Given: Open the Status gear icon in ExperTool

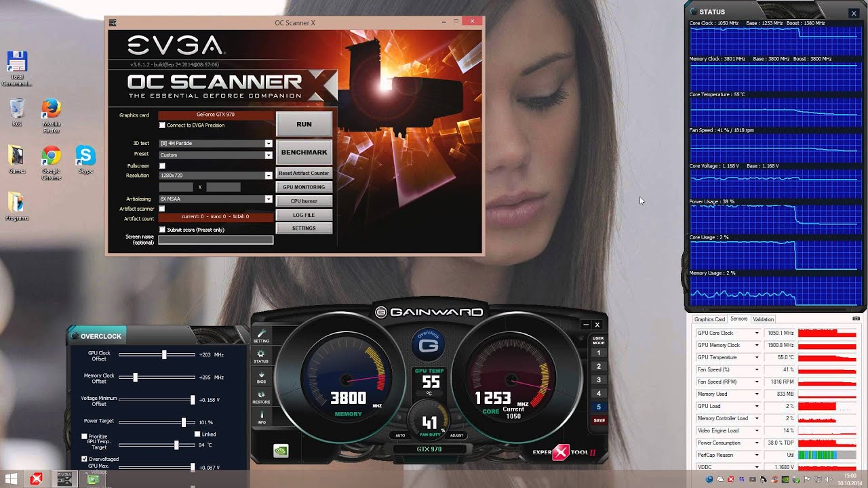Looking at the screenshot, I should (261, 356).
